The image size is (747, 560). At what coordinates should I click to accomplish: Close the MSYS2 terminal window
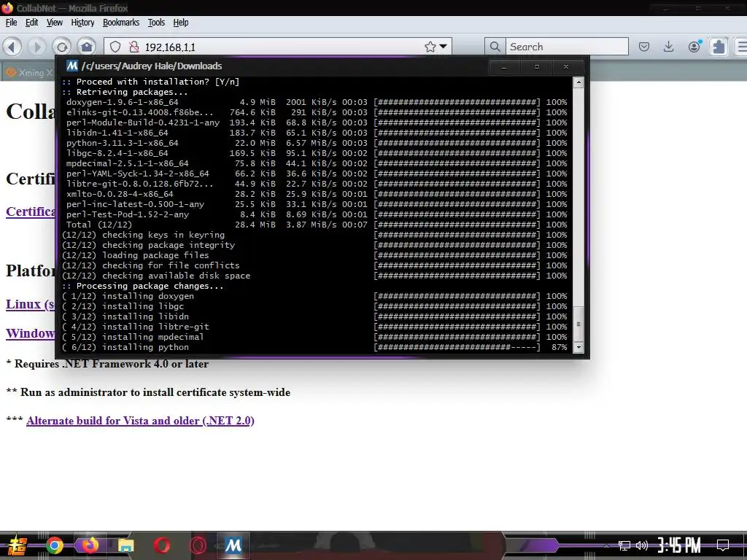[566, 66]
